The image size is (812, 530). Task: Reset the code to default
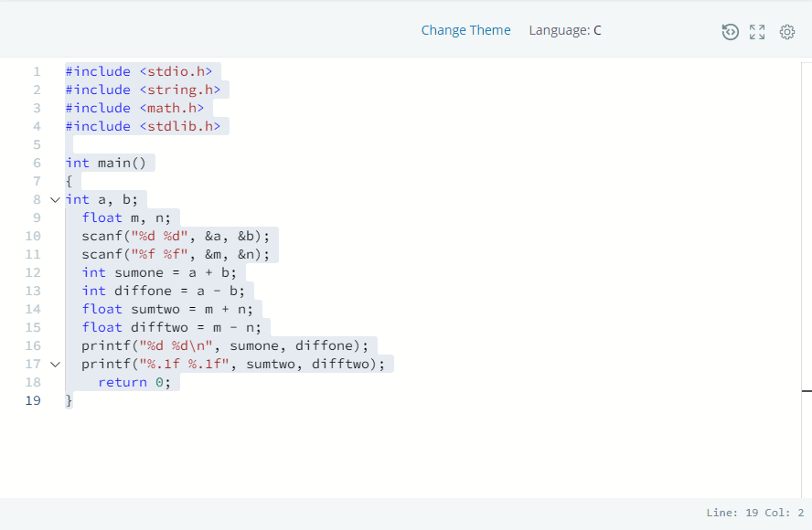[x=730, y=31]
